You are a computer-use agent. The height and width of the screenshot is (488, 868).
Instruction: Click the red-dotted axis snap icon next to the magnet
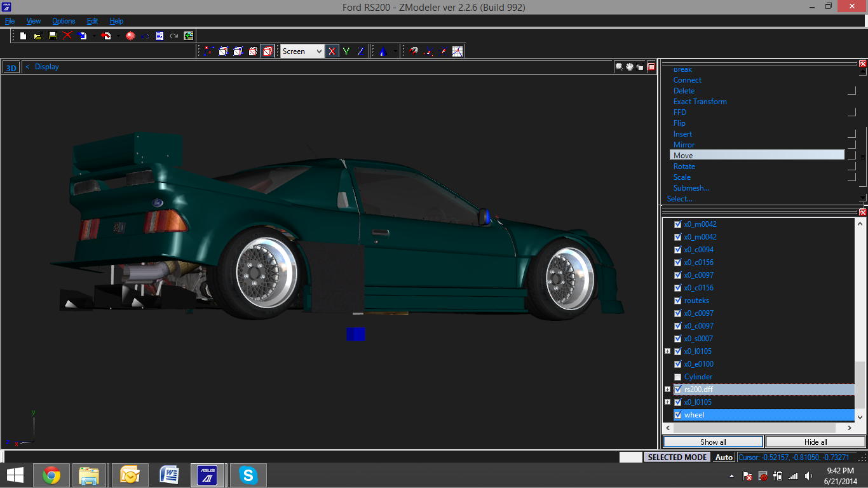coord(428,51)
